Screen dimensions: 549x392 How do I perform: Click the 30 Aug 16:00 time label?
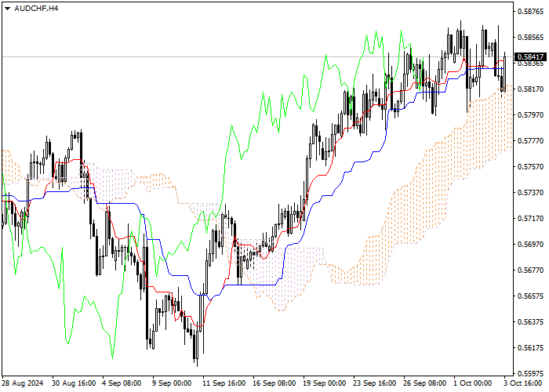(x=74, y=383)
